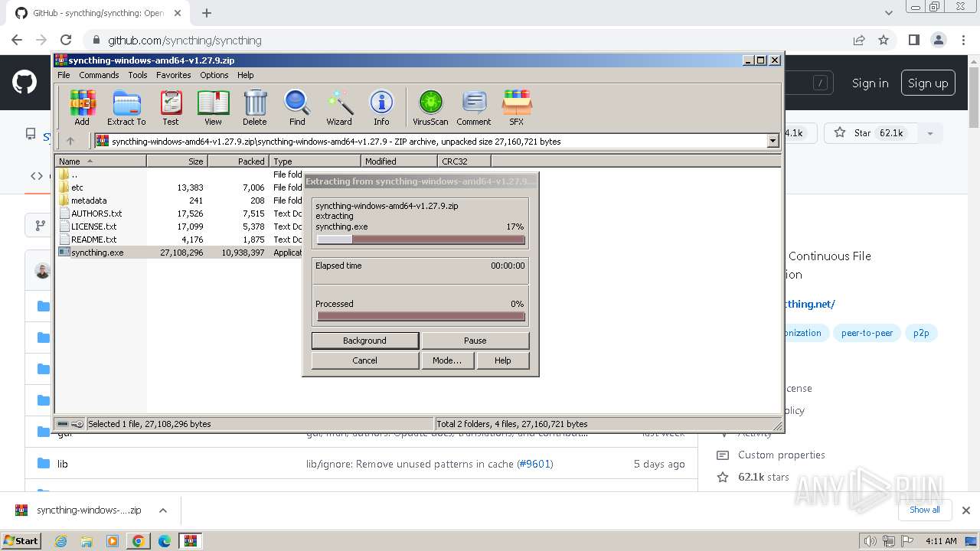Open Chrome profile avatar icon
980x551 pixels.
(939, 40)
